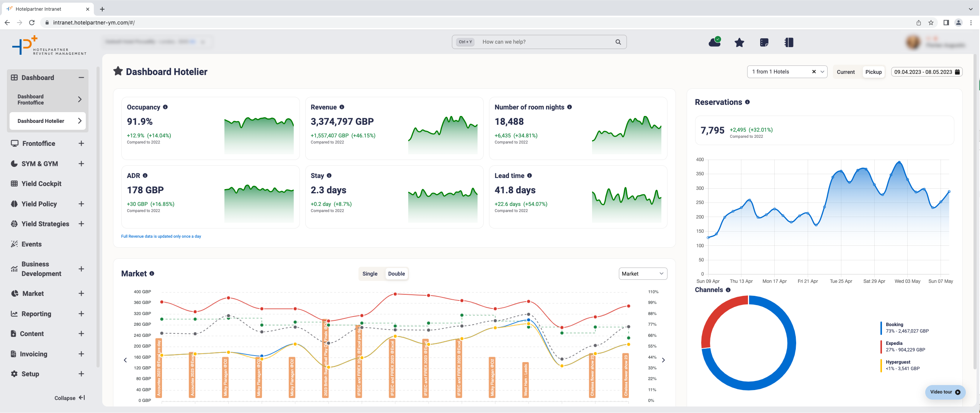Open the calendar icon in date range
Image resolution: width=980 pixels, height=413 pixels.
click(957, 72)
